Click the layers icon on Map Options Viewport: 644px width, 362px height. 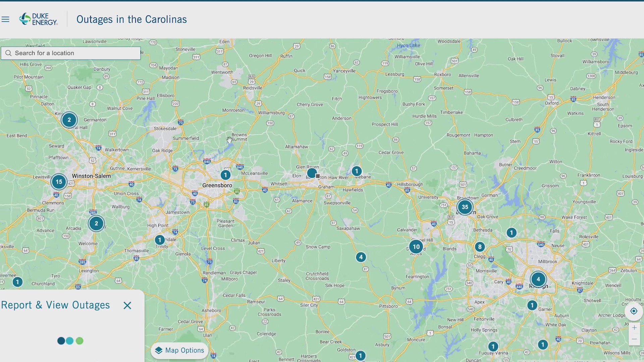click(x=159, y=350)
